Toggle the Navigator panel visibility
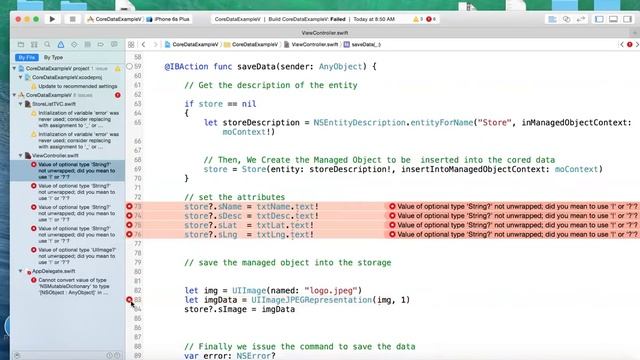The height and width of the screenshot is (360, 640). [599, 19]
